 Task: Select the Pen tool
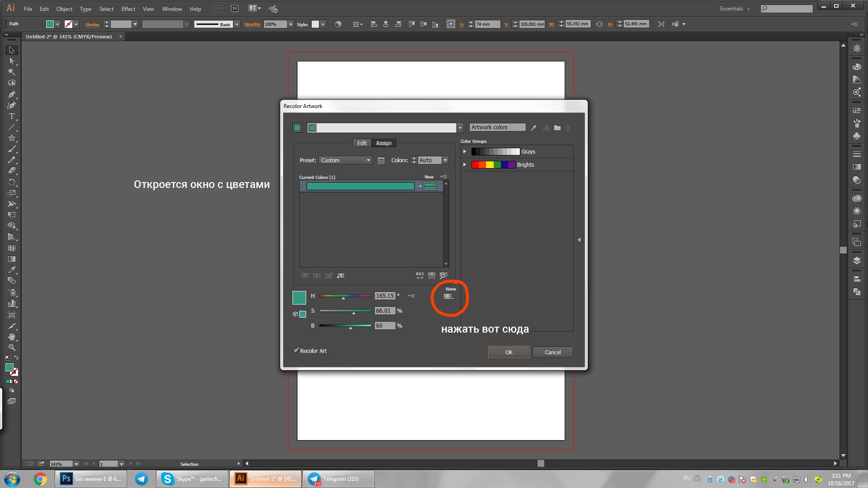[12, 94]
